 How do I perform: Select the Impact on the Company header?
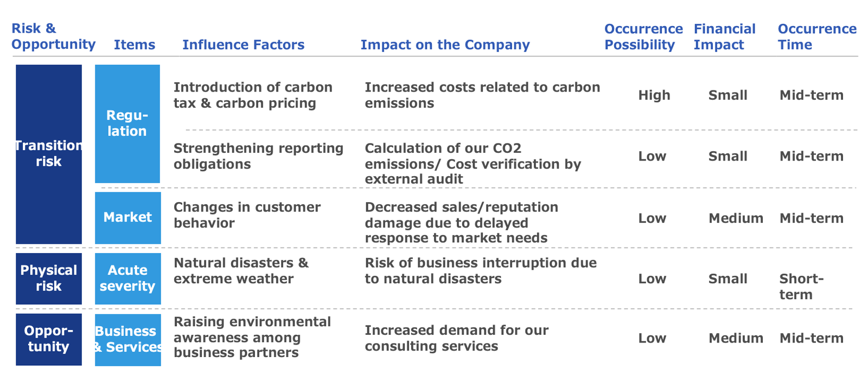click(x=445, y=44)
